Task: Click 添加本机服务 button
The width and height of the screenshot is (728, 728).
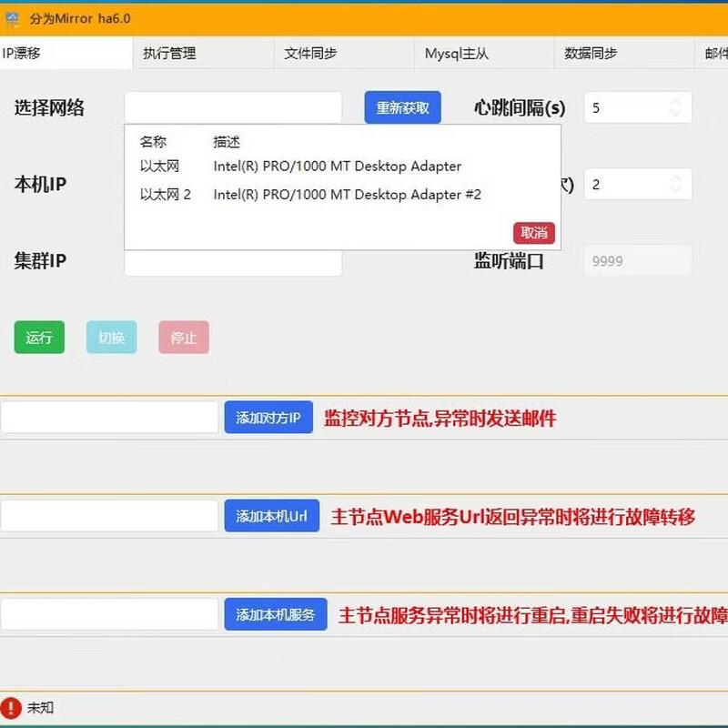Action: (276, 614)
